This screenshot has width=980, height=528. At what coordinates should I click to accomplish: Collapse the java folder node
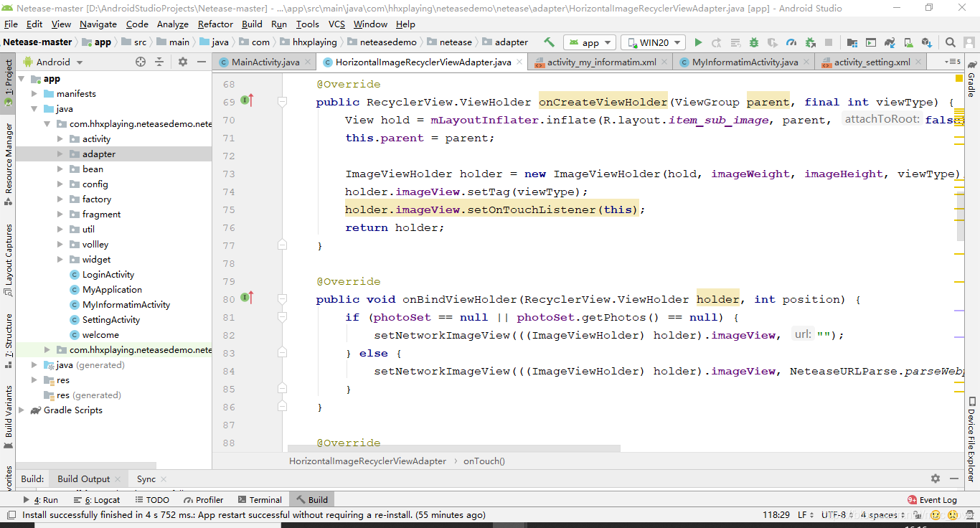[34, 108]
